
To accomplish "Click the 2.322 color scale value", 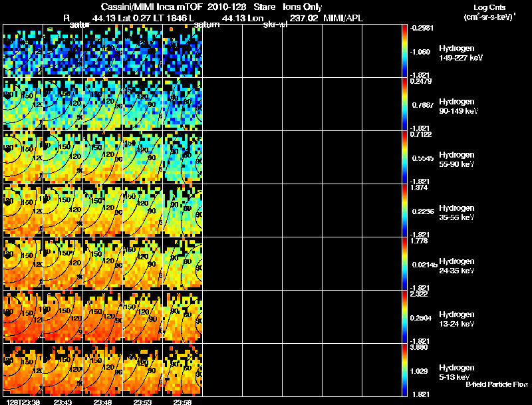I will 419,294.
